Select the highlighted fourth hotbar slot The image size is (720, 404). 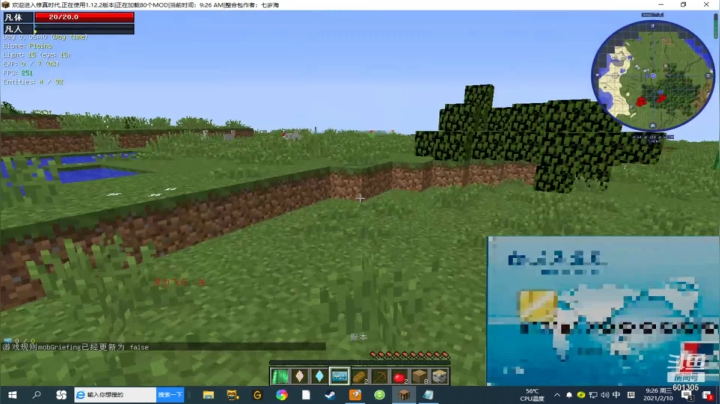coord(339,376)
